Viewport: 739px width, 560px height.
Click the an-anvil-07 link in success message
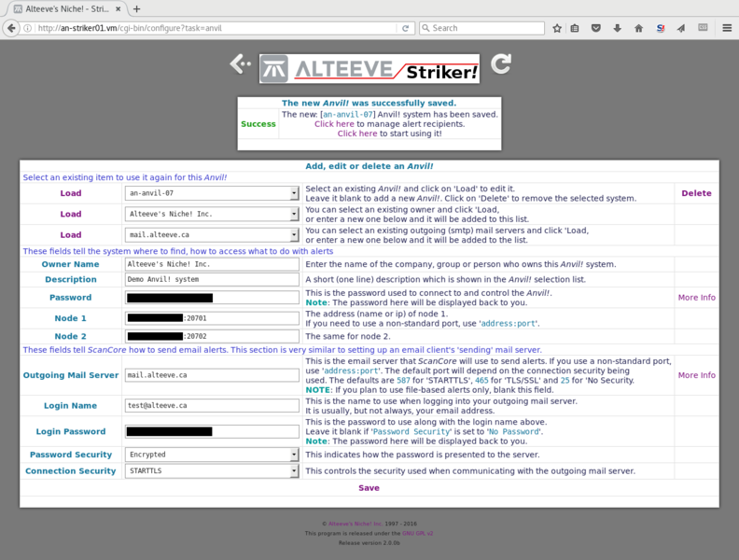pyautogui.click(x=348, y=115)
